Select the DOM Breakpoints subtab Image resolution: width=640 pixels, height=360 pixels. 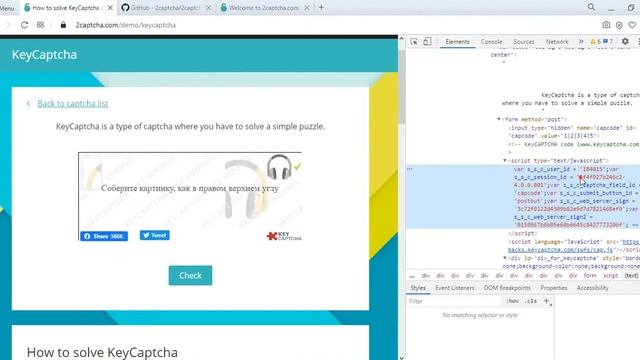507,288
